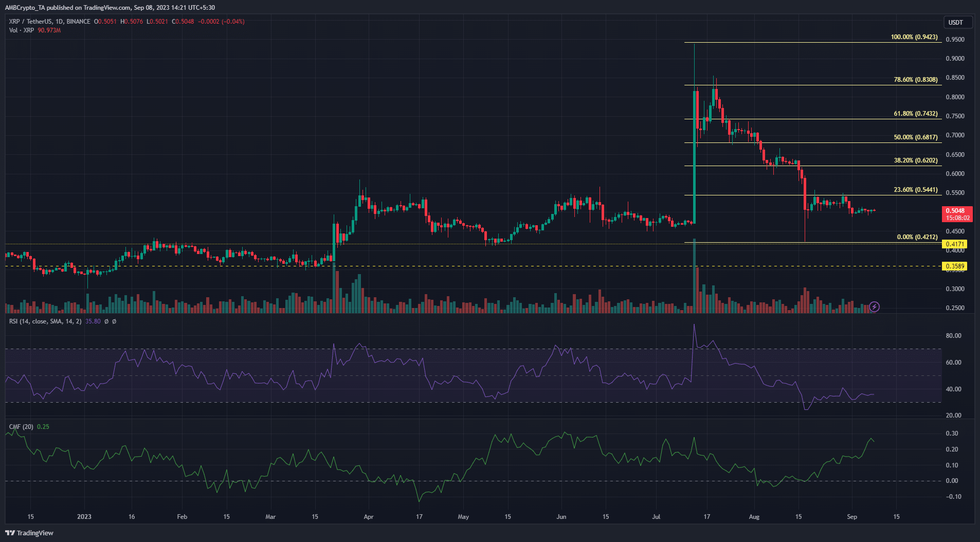Select the 100.00% (0.9423) Fibonacci label
The width and height of the screenshot is (980, 542).
(x=914, y=37)
